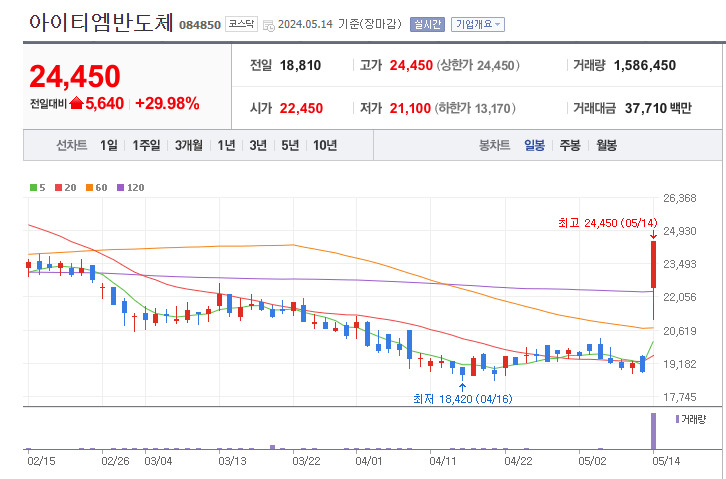The height and width of the screenshot is (479, 726).
Task: Click the purple 120-day moving average swatch
Action: coord(120,187)
